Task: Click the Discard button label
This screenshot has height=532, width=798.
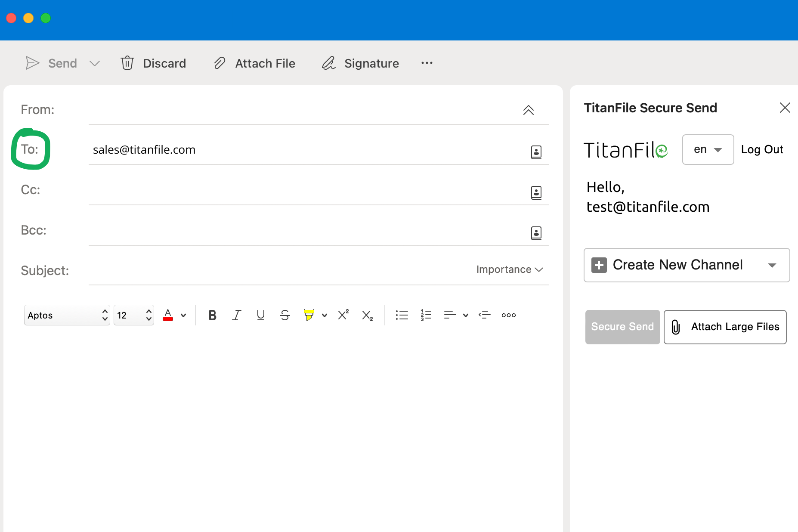Action: (x=164, y=63)
